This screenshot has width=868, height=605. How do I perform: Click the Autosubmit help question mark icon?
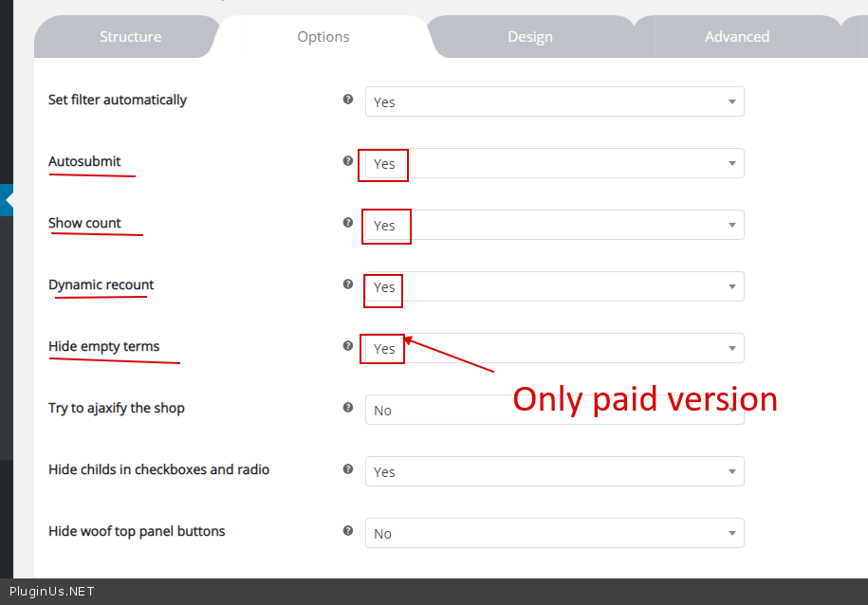[348, 161]
